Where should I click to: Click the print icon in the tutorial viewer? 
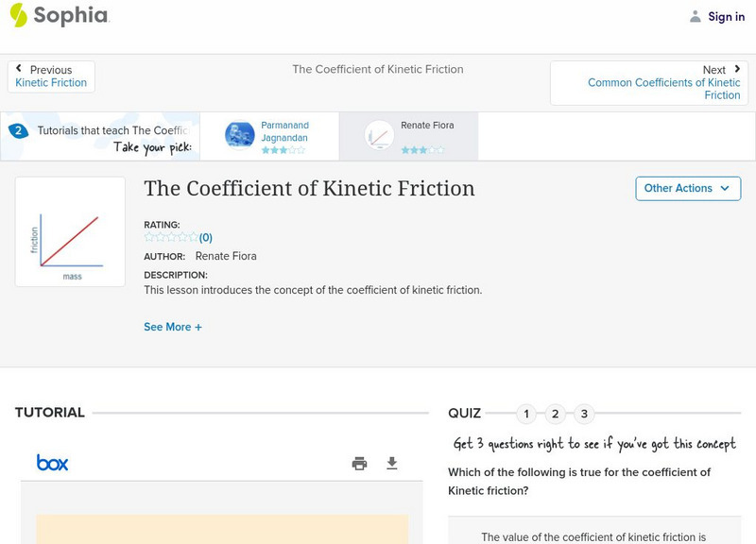pos(359,463)
